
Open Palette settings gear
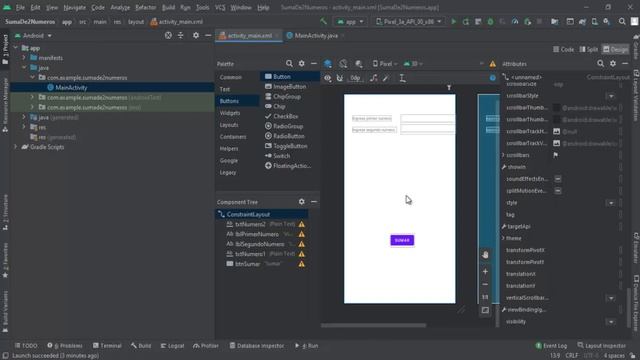click(x=301, y=64)
